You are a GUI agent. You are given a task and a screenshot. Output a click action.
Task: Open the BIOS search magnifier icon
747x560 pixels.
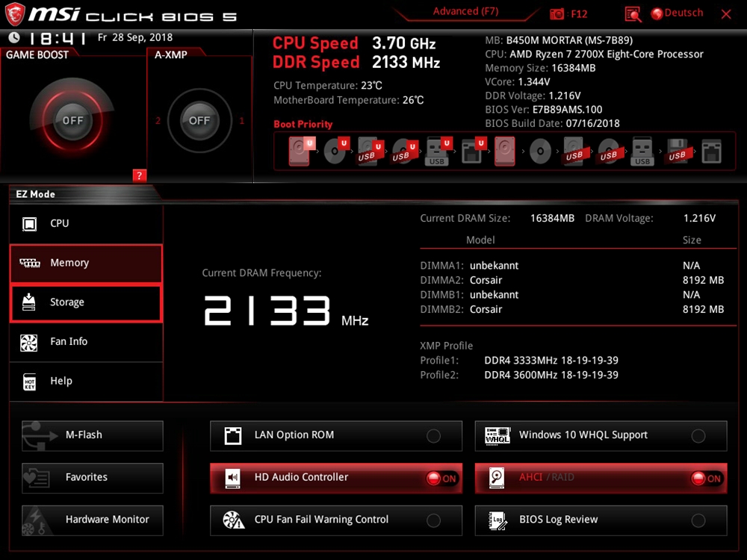click(x=633, y=14)
